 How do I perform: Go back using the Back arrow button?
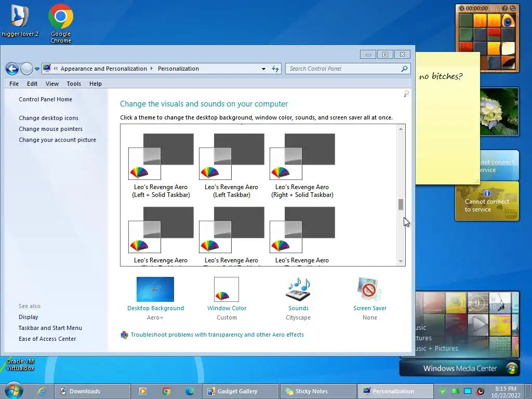12,69
